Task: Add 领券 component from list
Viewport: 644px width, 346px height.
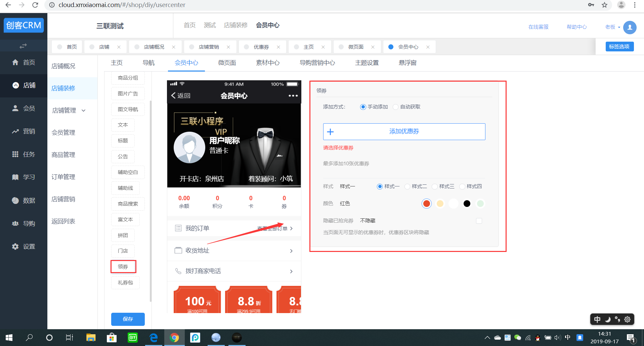Action: [x=123, y=267]
